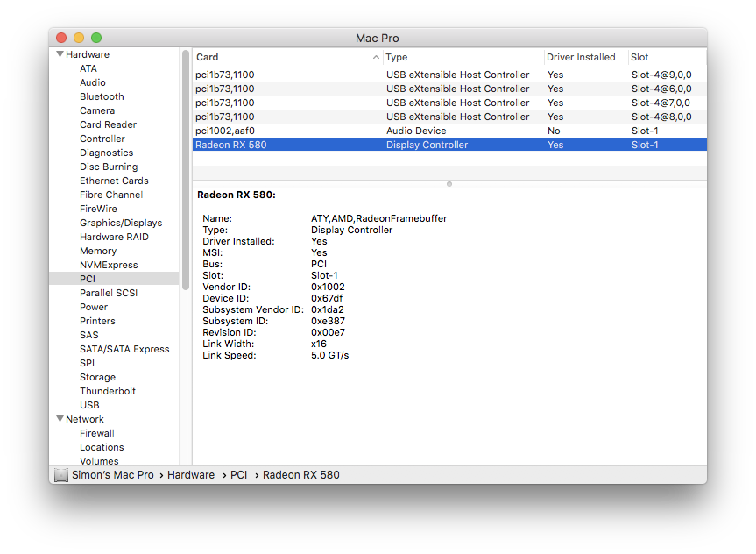The image size is (756, 554).
Task: Select the Radeon RX 580 row
Action: pos(449,145)
